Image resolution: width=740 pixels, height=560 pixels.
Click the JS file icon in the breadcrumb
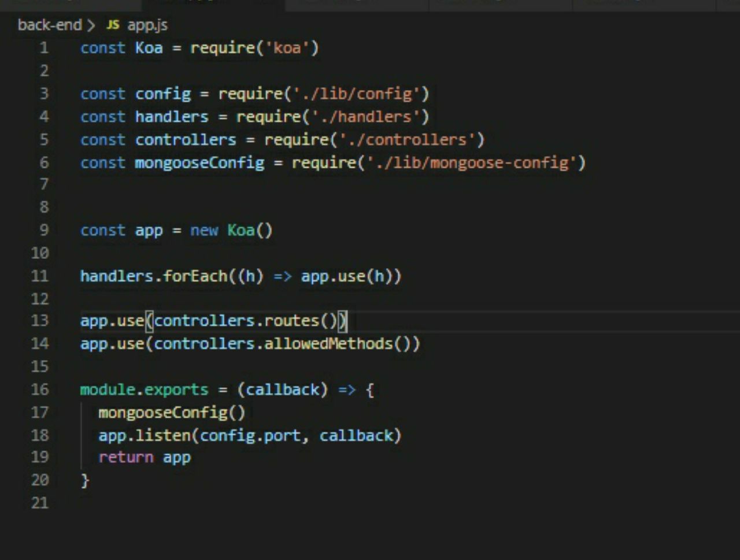point(113,25)
